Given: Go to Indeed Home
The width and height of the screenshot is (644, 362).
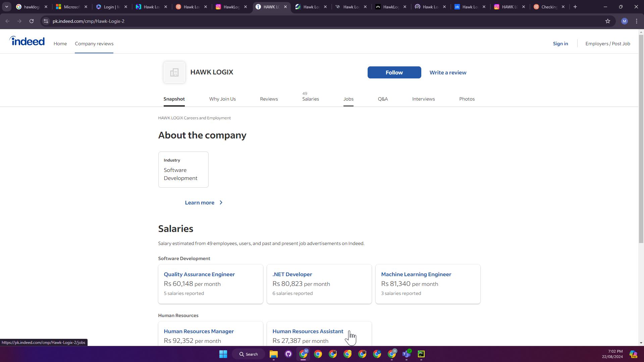Looking at the screenshot, I should pos(60,44).
